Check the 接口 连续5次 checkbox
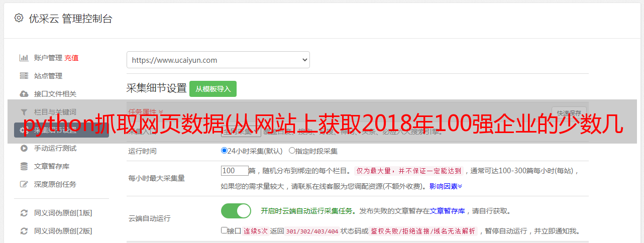 [224, 230]
